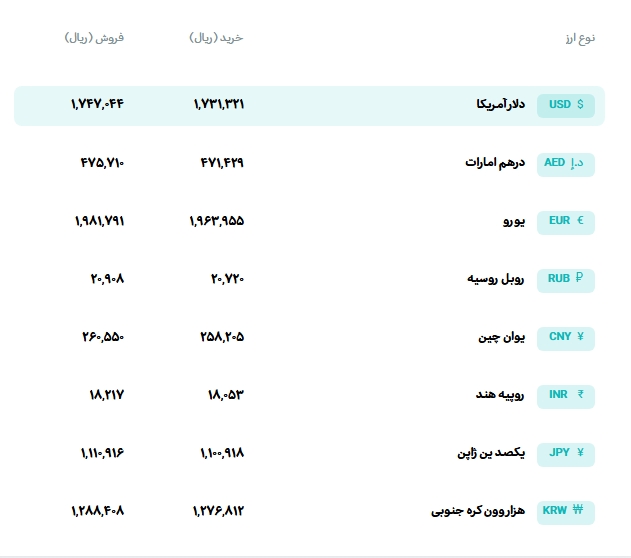Screen dimensions: 631x558
Task: Click the INR rupee currency badge
Action: click(x=566, y=396)
